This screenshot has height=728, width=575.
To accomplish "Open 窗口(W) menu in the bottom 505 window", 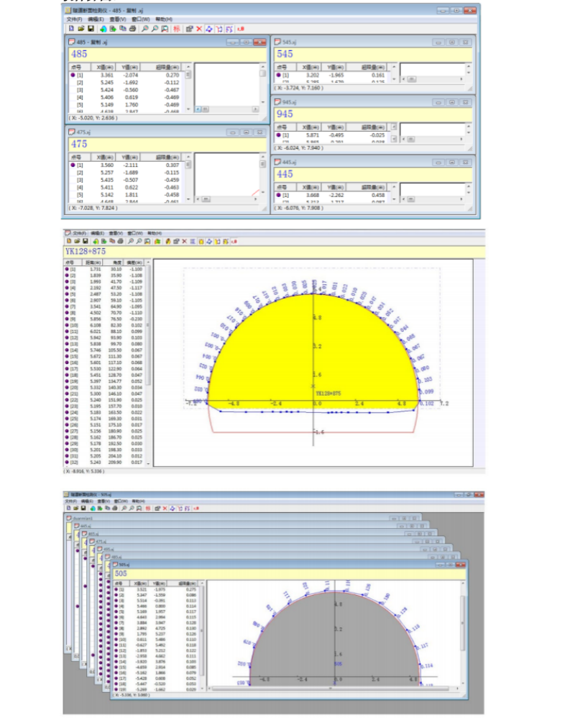I will 121,499.
